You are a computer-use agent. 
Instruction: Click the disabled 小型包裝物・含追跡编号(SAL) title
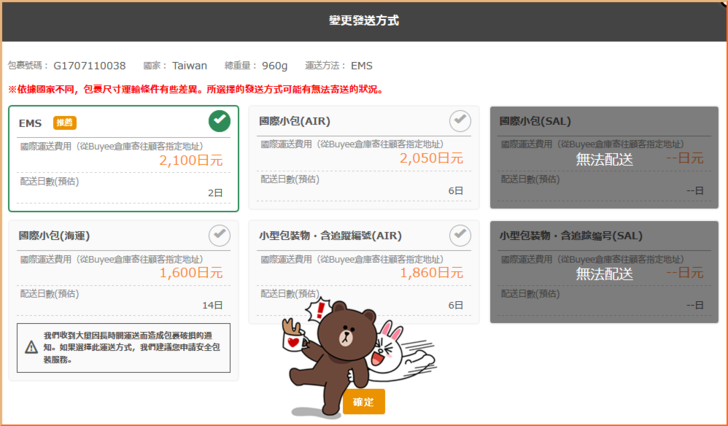(x=571, y=236)
